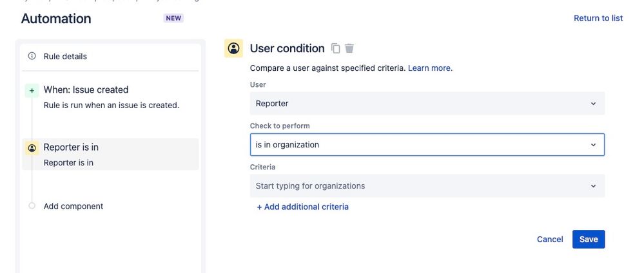
Task: Click the Add component circle marker
Action: pyautogui.click(x=32, y=206)
